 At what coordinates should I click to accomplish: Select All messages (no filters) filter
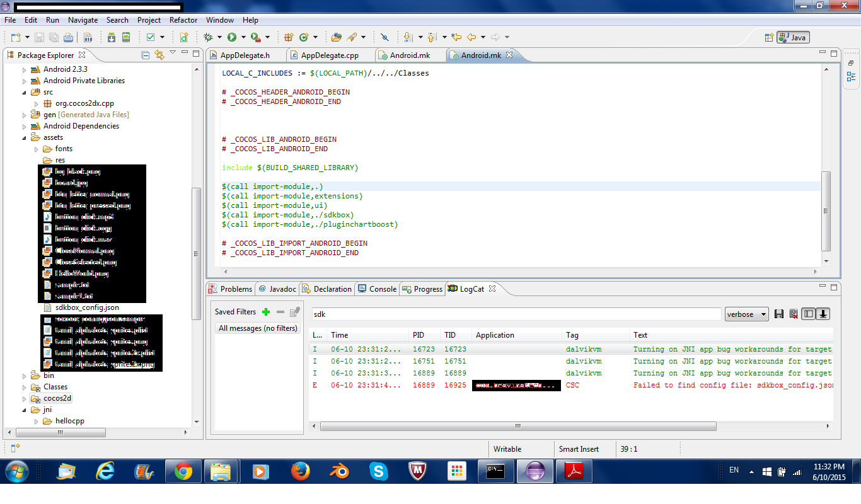click(257, 328)
